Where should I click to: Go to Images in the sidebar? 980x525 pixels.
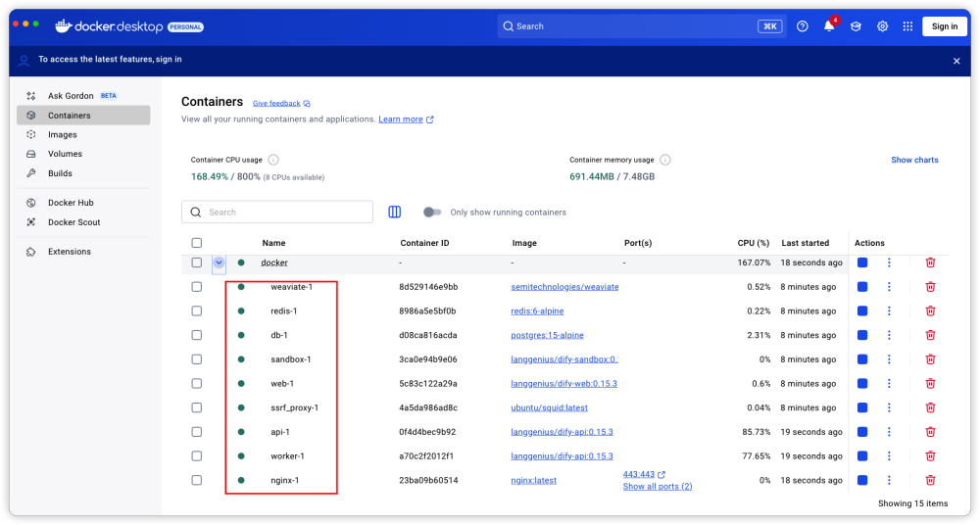coord(63,134)
